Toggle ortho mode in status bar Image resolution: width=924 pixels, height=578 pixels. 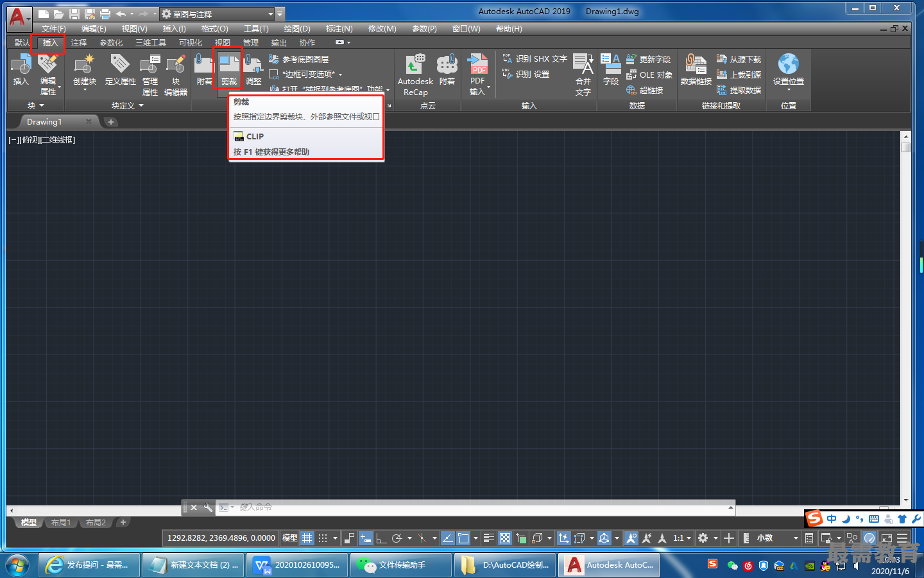click(381, 538)
